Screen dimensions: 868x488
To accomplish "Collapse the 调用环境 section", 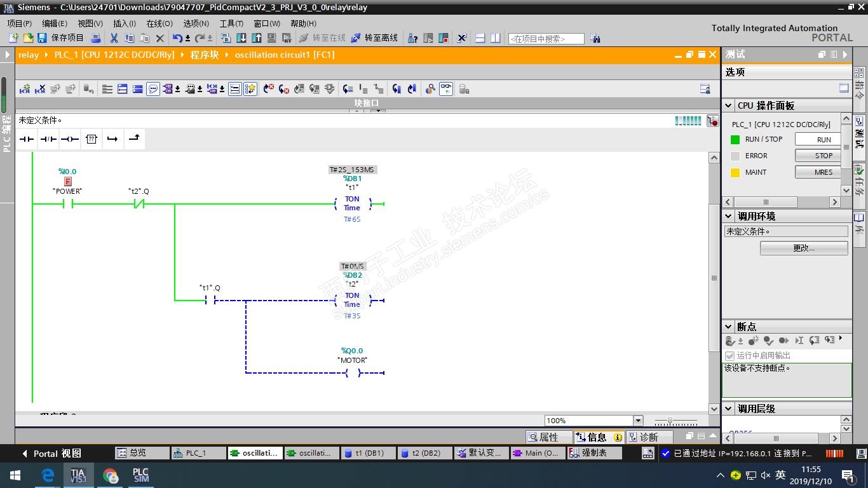I will tap(729, 216).
